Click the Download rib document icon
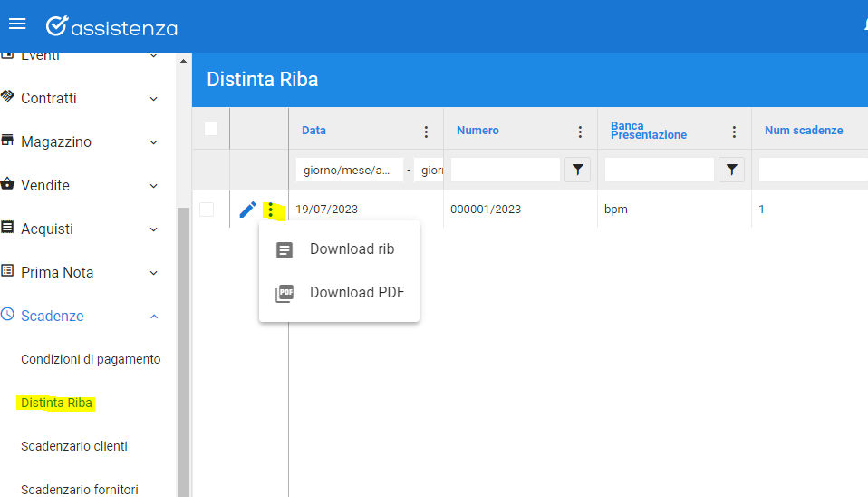 pyautogui.click(x=285, y=250)
